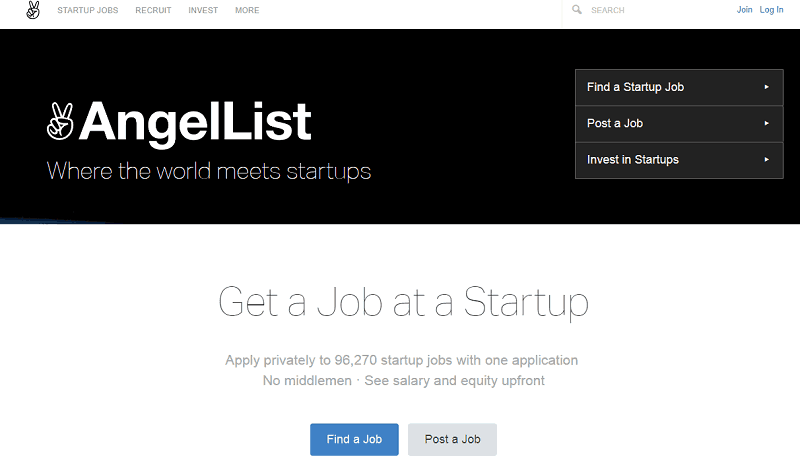This screenshot has height=467, width=800.
Task: Select Find a Startup Job in the hero panel
Action: [636, 87]
